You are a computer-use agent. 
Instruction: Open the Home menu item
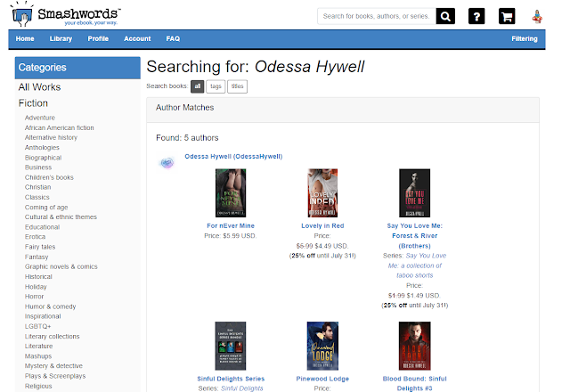(x=25, y=38)
